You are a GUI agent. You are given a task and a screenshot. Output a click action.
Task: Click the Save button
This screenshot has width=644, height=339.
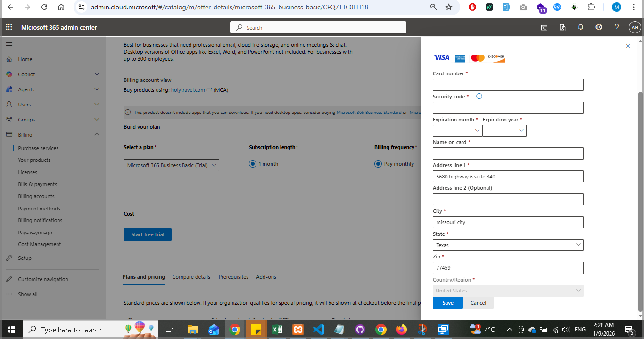447,303
